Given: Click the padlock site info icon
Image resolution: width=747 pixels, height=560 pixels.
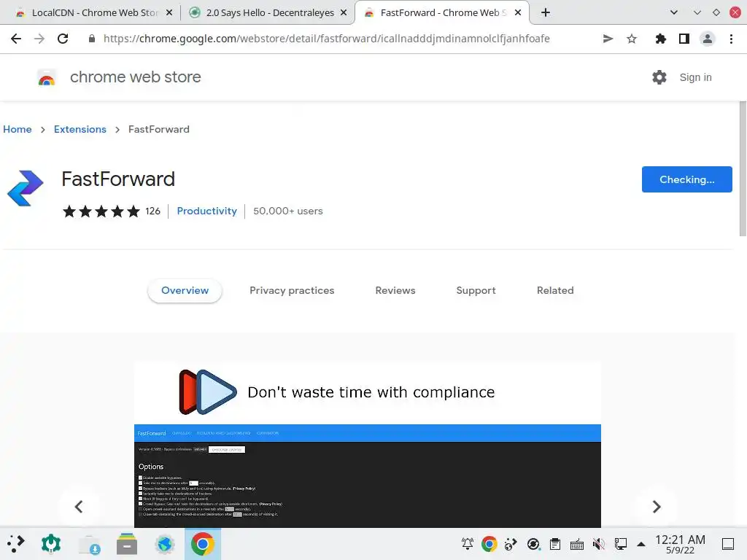Looking at the screenshot, I should 92,39.
